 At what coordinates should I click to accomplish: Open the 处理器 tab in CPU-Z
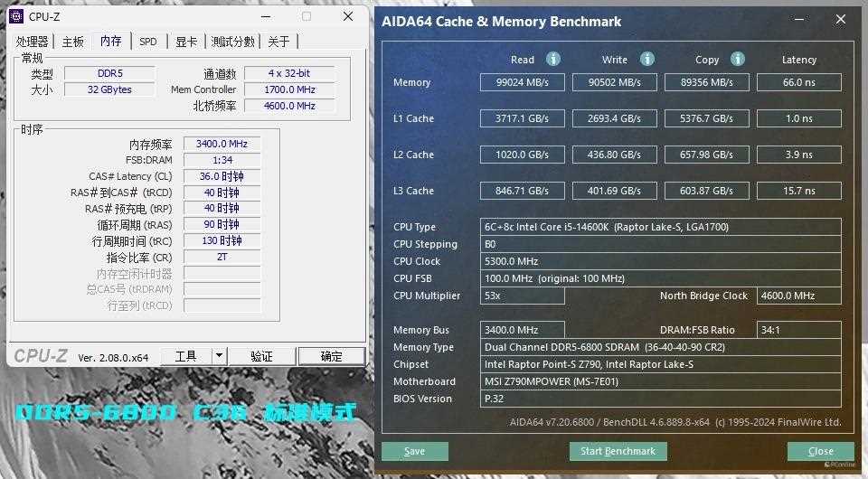33,42
